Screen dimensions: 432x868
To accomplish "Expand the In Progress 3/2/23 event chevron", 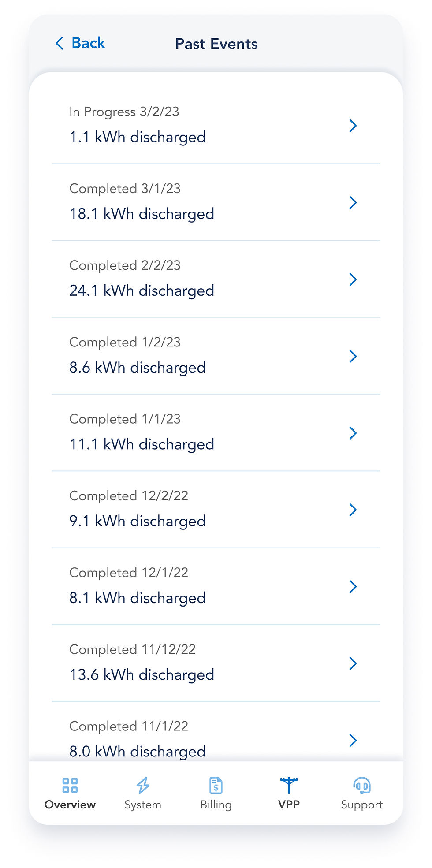I will [x=353, y=126].
